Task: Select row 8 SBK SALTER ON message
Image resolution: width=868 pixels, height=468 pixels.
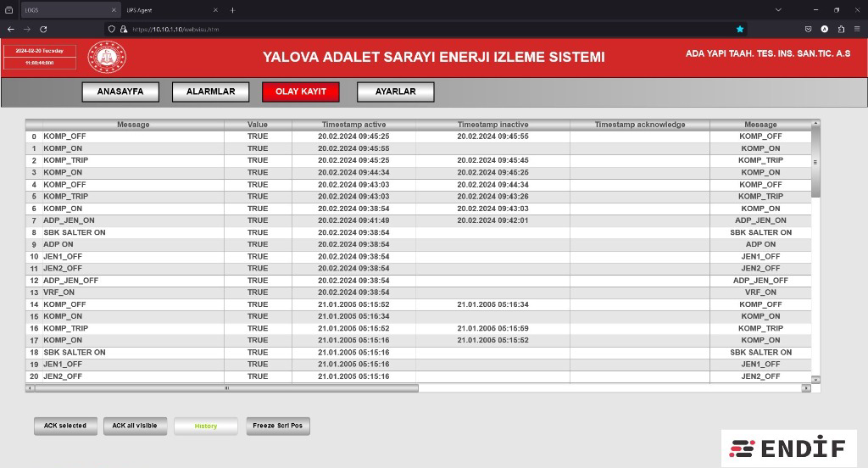Action: tap(75, 232)
